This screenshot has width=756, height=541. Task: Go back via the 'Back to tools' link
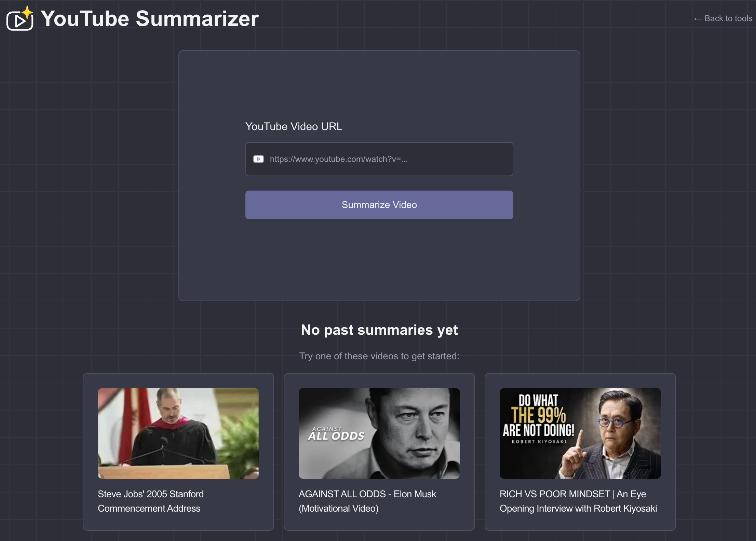[x=728, y=18]
